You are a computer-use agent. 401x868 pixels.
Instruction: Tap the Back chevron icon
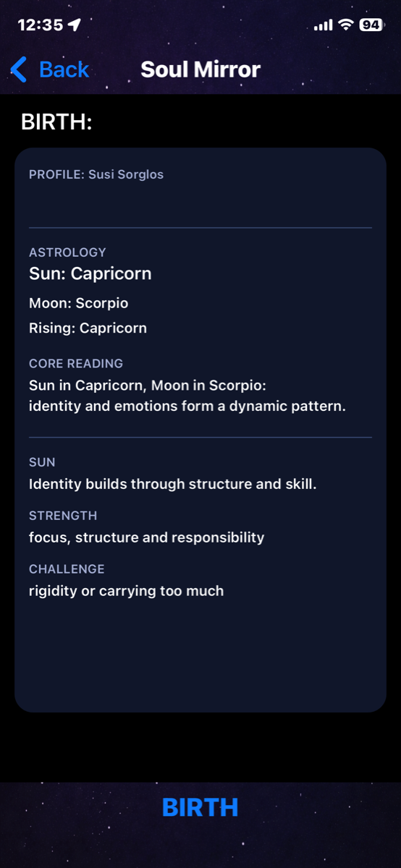[19, 69]
